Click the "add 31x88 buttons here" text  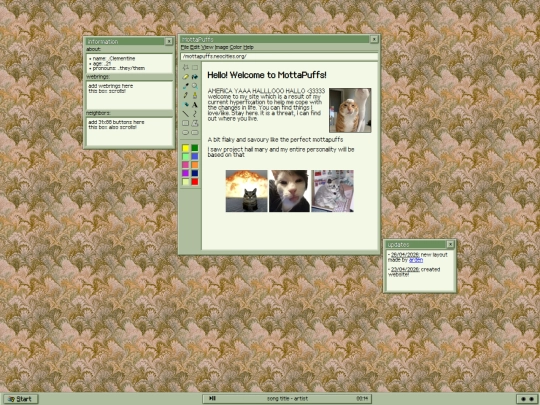point(116,122)
